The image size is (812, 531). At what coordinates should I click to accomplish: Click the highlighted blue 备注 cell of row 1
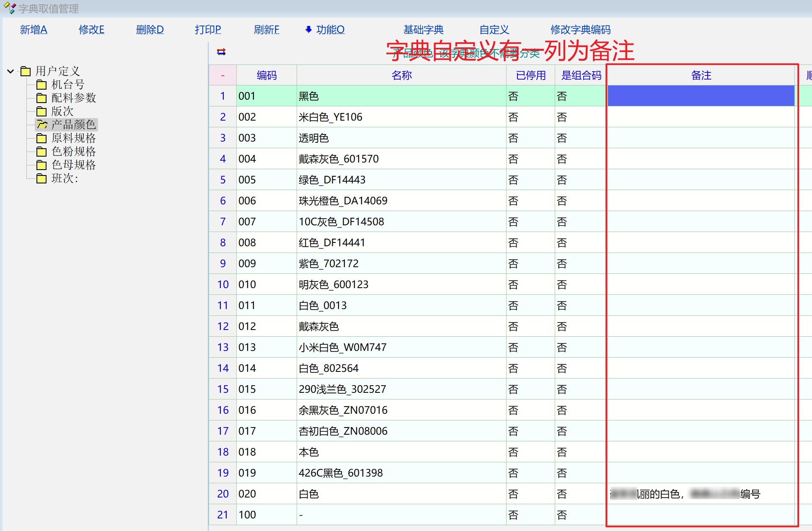coord(701,96)
